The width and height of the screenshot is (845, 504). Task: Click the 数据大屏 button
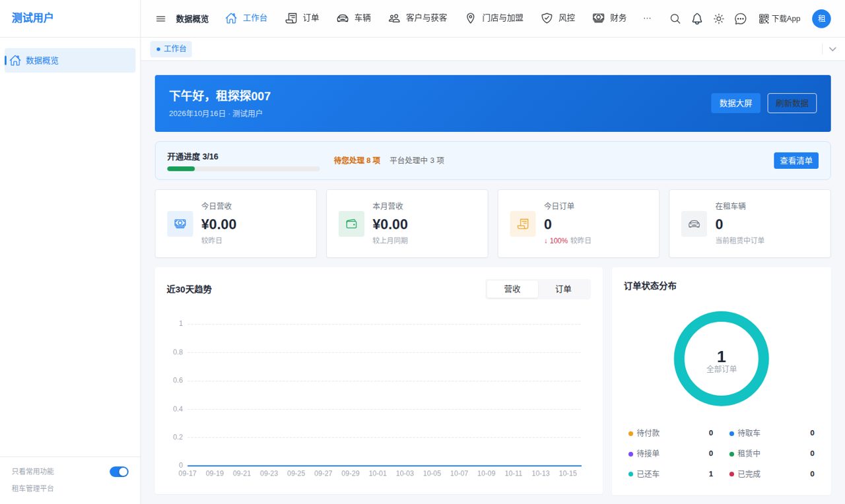pyautogui.click(x=735, y=103)
